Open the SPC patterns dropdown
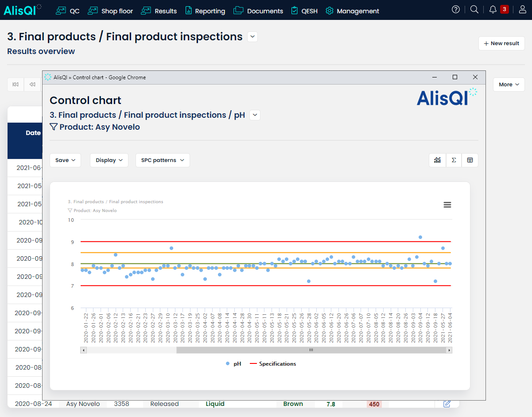The width and height of the screenshot is (532, 417). (163, 160)
